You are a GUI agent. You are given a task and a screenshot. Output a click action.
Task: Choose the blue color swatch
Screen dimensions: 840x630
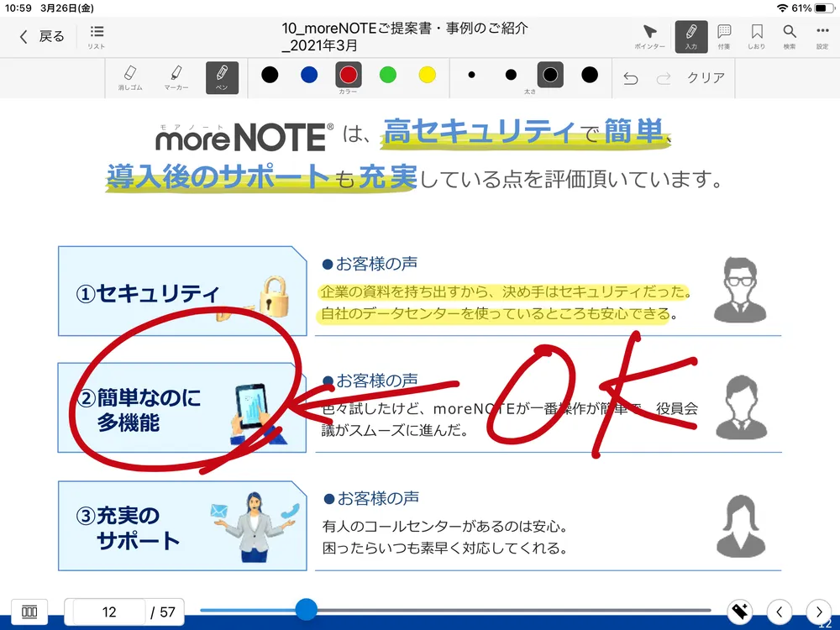tap(309, 75)
